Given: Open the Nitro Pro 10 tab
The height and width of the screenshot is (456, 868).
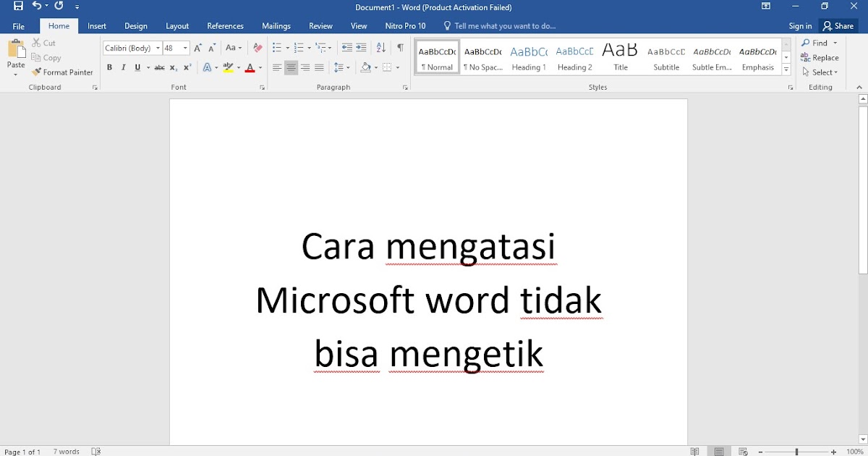Looking at the screenshot, I should 405,26.
